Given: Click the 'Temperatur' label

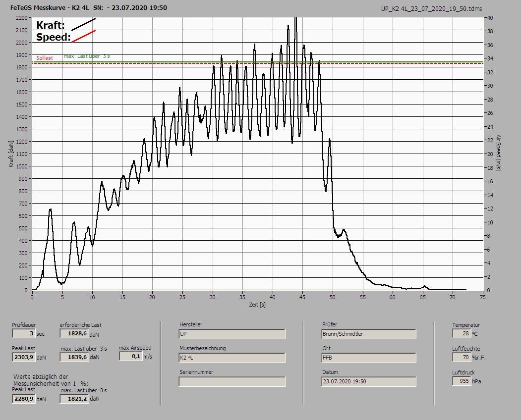Looking at the screenshot, I should click(x=466, y=325).
